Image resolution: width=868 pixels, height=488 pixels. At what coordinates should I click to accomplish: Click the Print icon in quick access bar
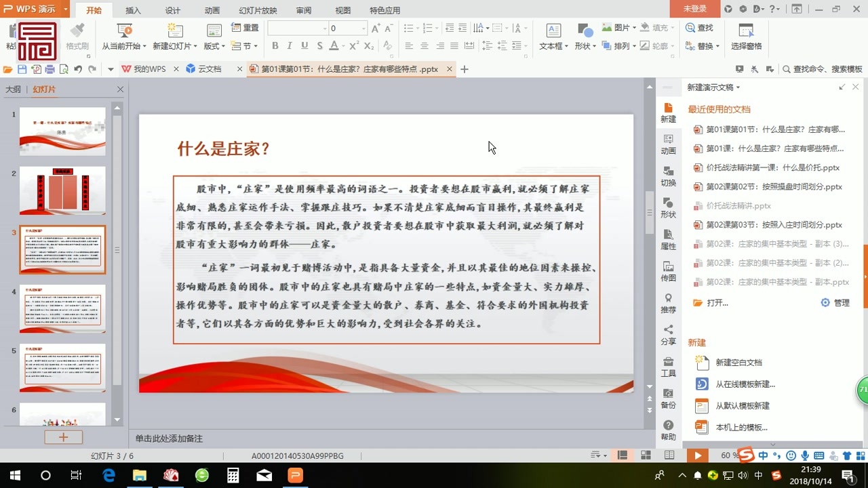point(50,69)
